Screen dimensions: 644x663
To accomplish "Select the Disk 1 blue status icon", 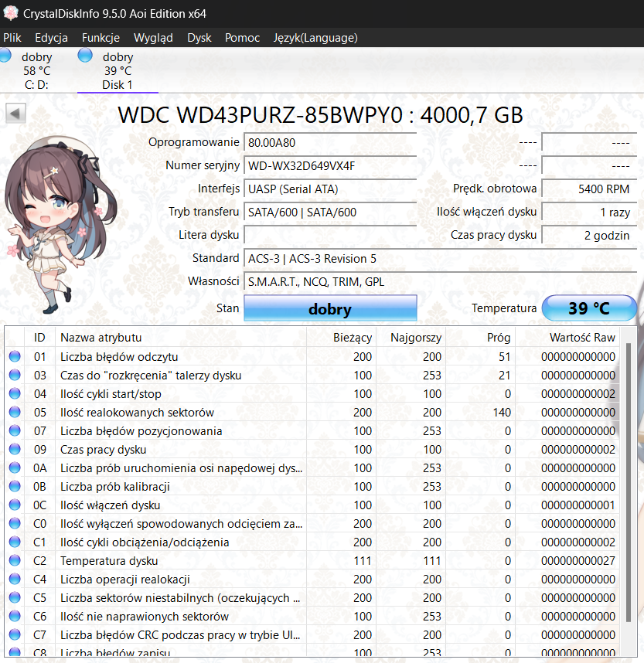I will (85, 56).
